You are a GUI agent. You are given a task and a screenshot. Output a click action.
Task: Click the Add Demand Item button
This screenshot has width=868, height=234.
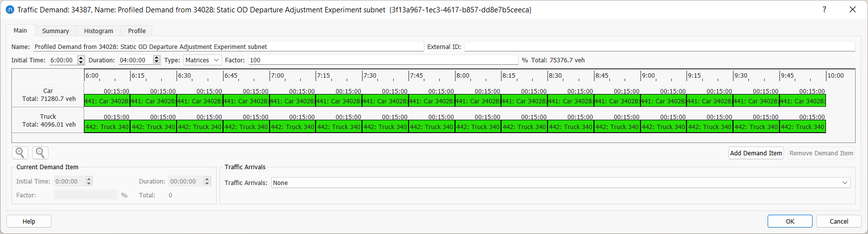point(756,153)
